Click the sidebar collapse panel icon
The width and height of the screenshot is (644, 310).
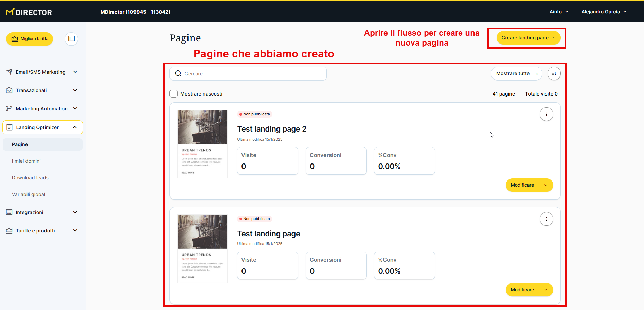click(71, 39)
